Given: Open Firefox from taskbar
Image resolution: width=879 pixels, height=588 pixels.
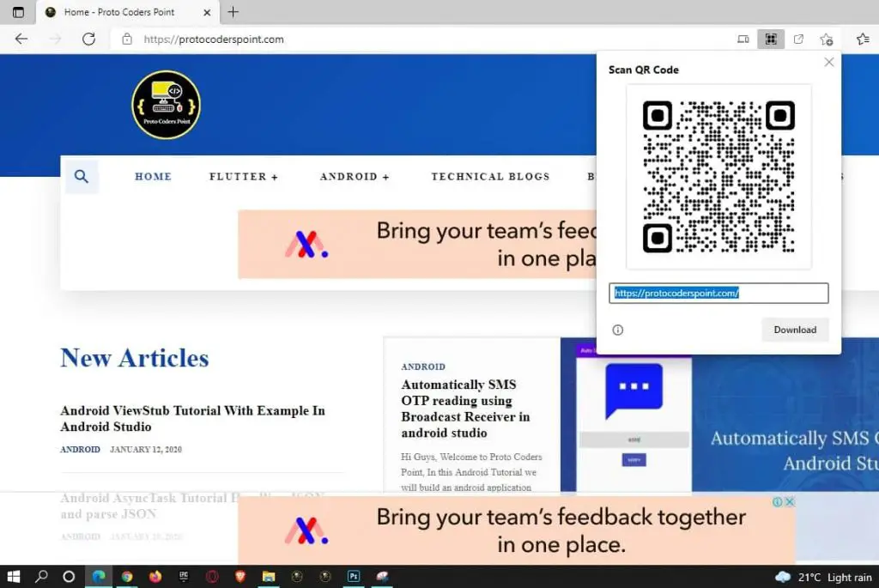Looking at the screenshot, I should coord(155,576).
